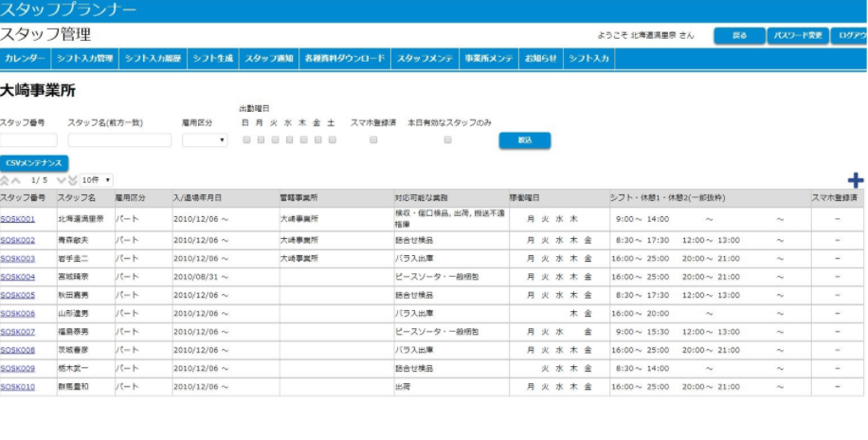This screenshot has height=440, width=868.
Task: Click the CSVメンテナンス button
Action: click(34, 163)
